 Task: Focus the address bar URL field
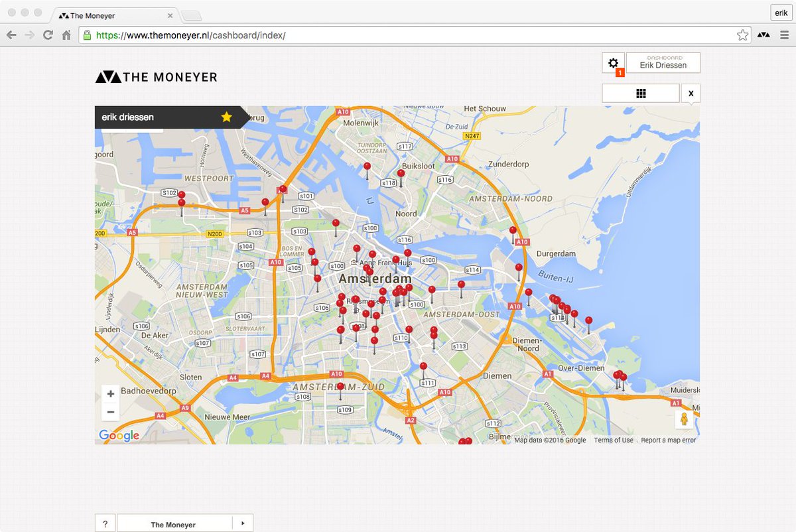coord(415,35)
